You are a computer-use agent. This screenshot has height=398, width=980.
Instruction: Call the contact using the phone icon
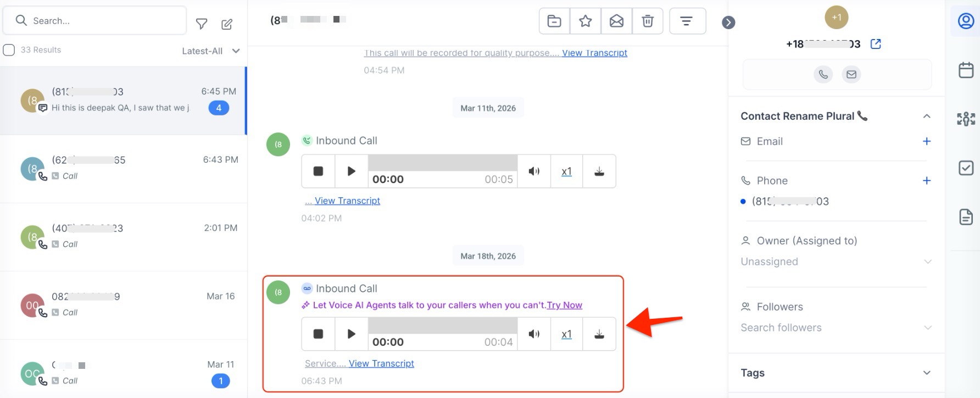click(x=823, y=74)
